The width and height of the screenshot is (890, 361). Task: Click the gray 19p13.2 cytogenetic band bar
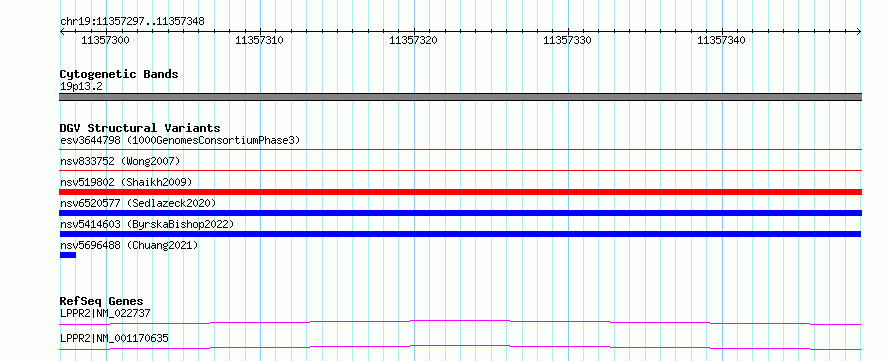coord(460,97)
